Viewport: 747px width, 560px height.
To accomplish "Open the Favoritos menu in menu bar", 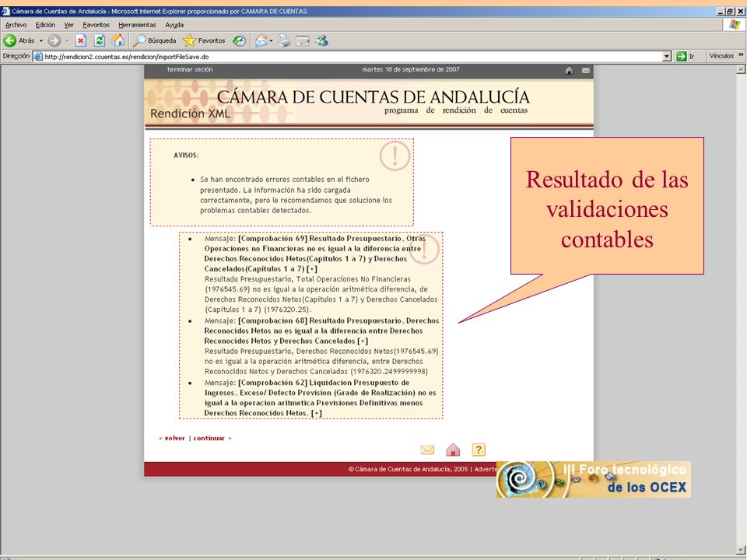I will point(96,25).
